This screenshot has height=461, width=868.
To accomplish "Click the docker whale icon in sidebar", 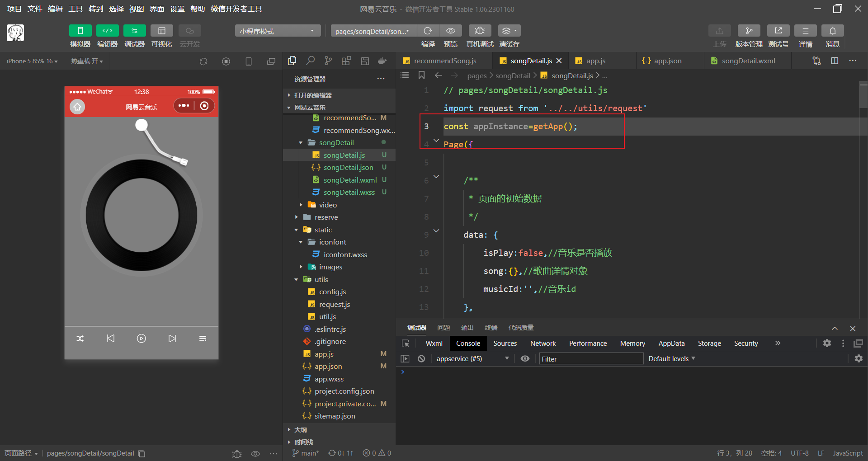I will point(382,61).
